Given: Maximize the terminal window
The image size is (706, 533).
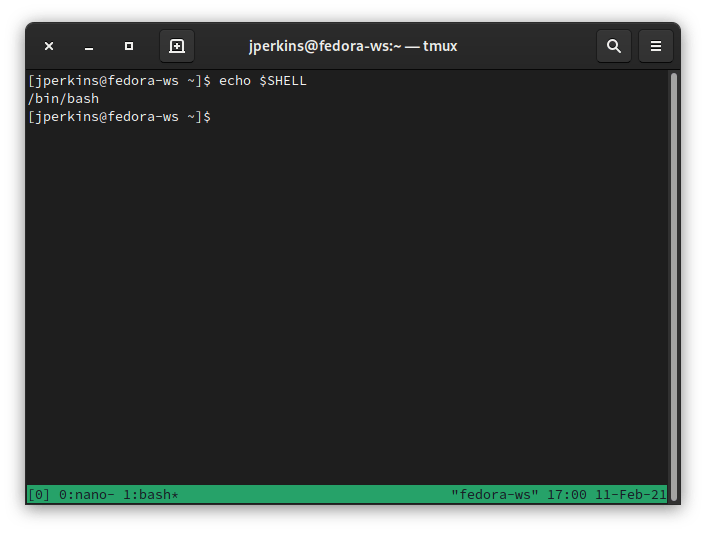Looking at the screenshot, I should (x=129, y=46).
